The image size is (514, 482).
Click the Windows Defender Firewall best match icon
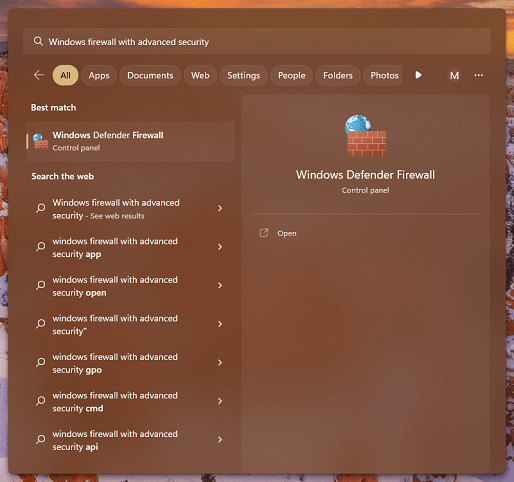coord(40,141)
